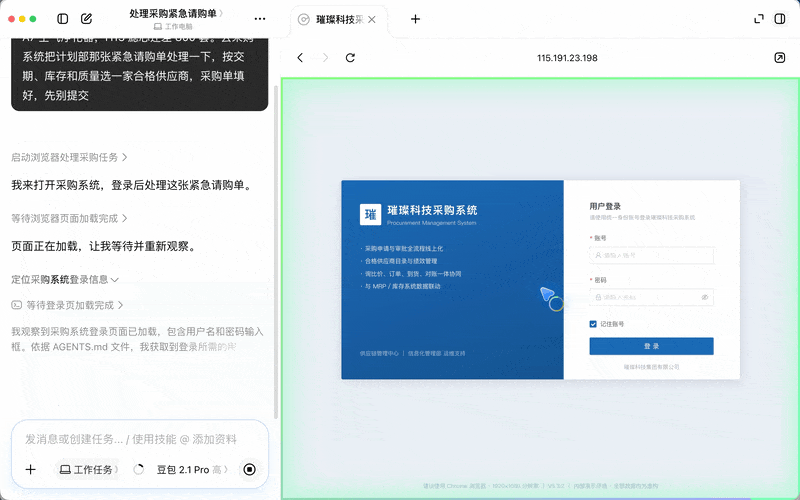Image resolution: width=800 pixels, height=500 pixels.
Task: Click the green macOS fullscreen button
Action: (x=33, y=19)
